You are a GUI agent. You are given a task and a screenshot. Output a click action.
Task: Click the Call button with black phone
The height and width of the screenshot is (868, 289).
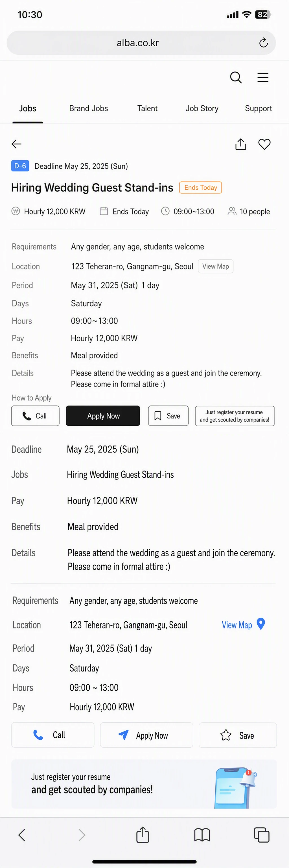(35, 416)
